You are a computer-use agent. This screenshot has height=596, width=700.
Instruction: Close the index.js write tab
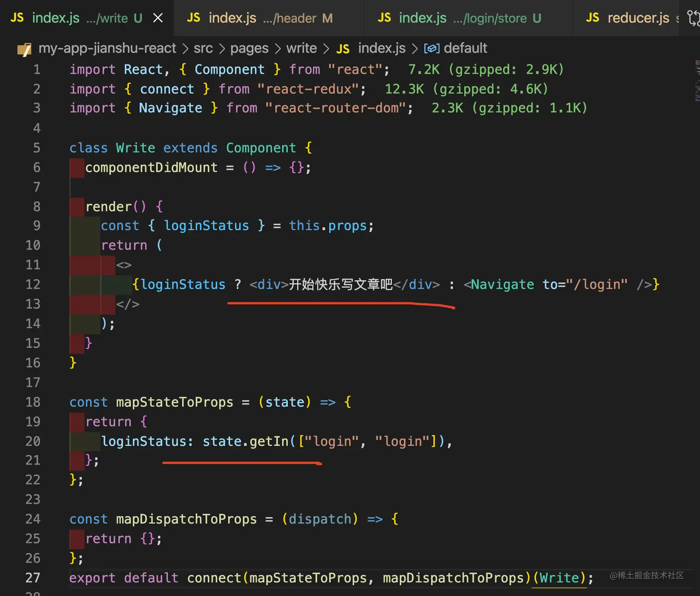pos(158,18)
